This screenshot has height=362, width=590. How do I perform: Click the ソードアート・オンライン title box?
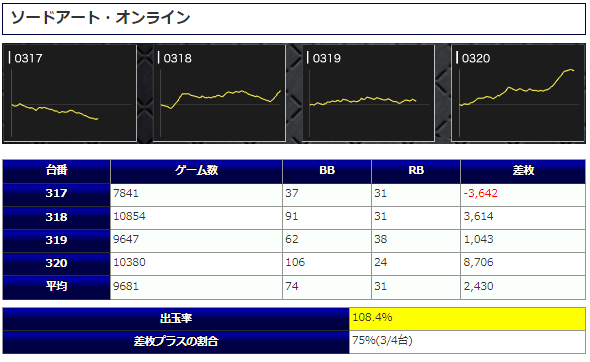[x=294, y=19]
